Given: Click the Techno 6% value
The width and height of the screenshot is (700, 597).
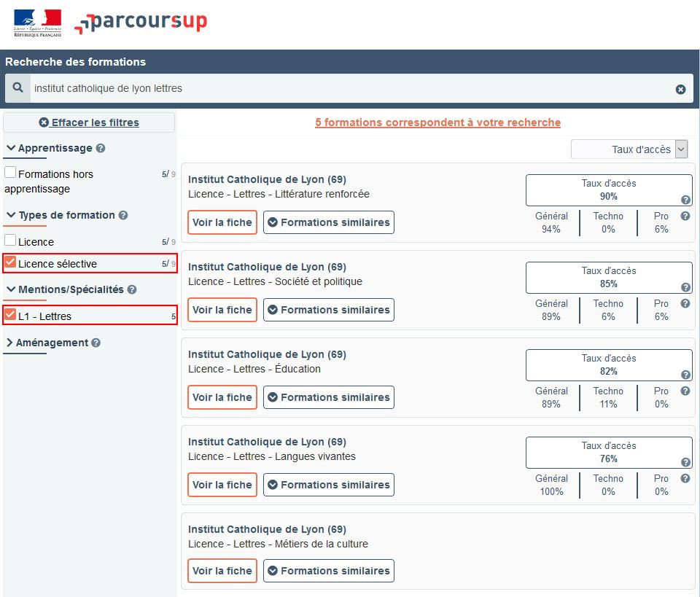Looking at the screenshot, I should click(x=608, y=317).
